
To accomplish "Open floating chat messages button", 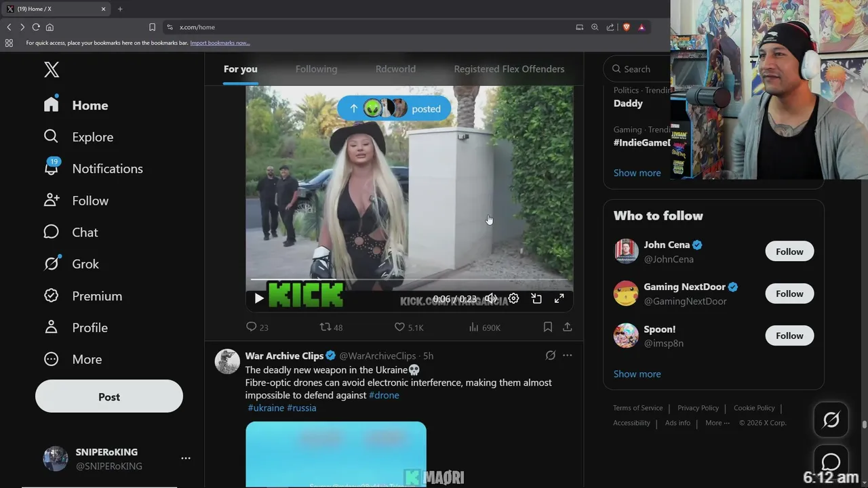I will pyautogui.click(x=831, y=462).
